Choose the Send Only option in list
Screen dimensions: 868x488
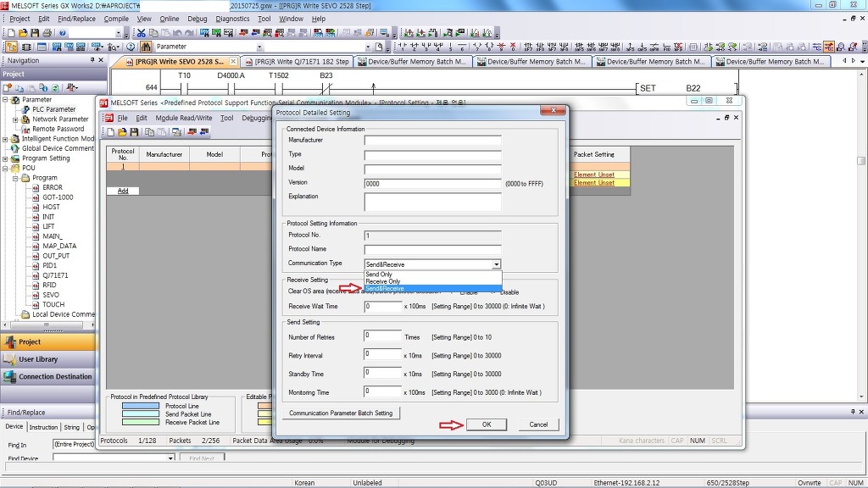click(x=379, y=274)
